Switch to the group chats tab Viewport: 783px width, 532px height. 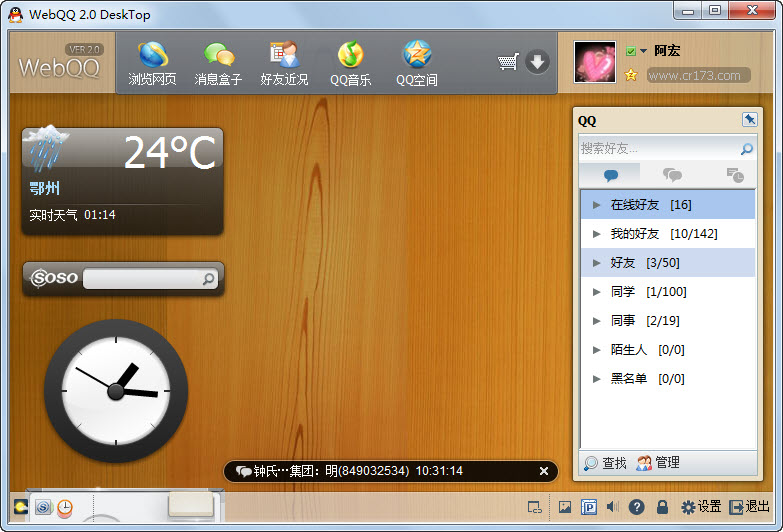(x=673, y=175)
